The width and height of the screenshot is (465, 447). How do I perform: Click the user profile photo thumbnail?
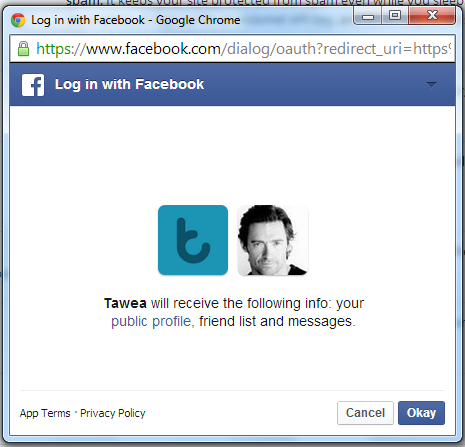(273, 240)
